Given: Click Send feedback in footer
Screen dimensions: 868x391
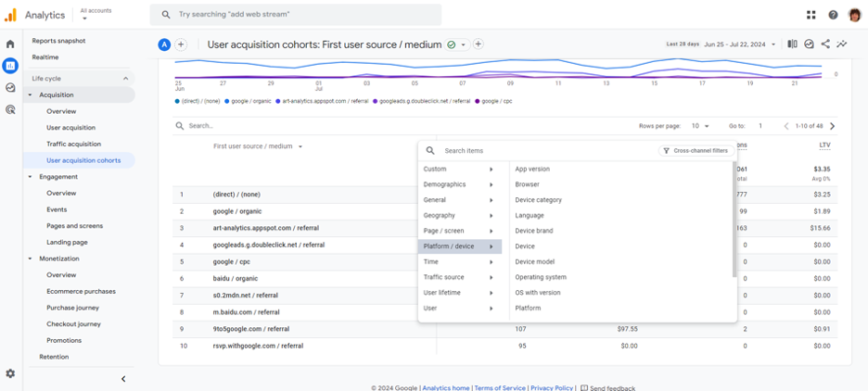Looking at the screenshot, I should click(x=607, y=388).
